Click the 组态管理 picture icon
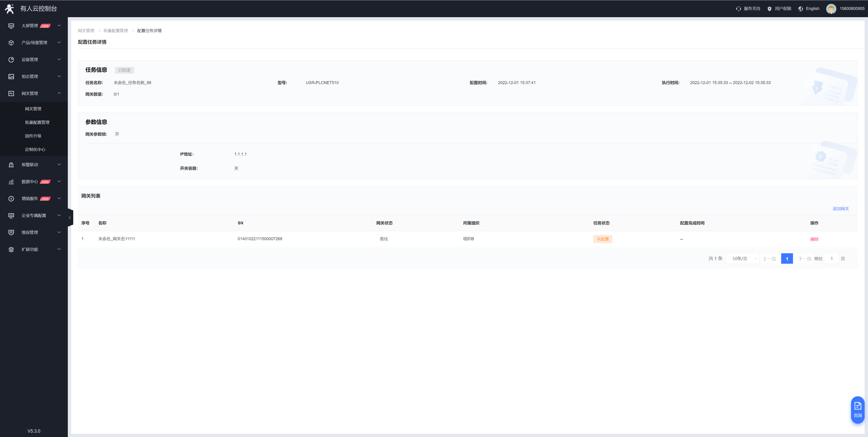 tap(11, 76)
